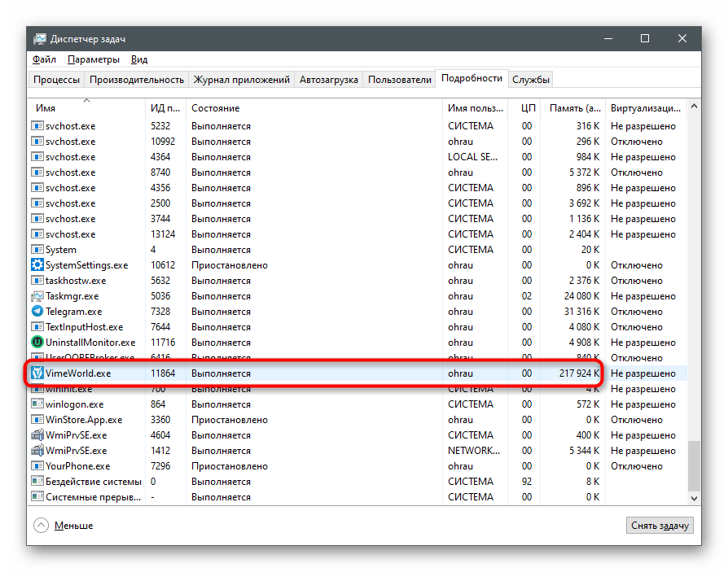Image resolution: width=728 pixels, height=572 pixels.
Task: Click the Меньше link
Action: point(73,525)
